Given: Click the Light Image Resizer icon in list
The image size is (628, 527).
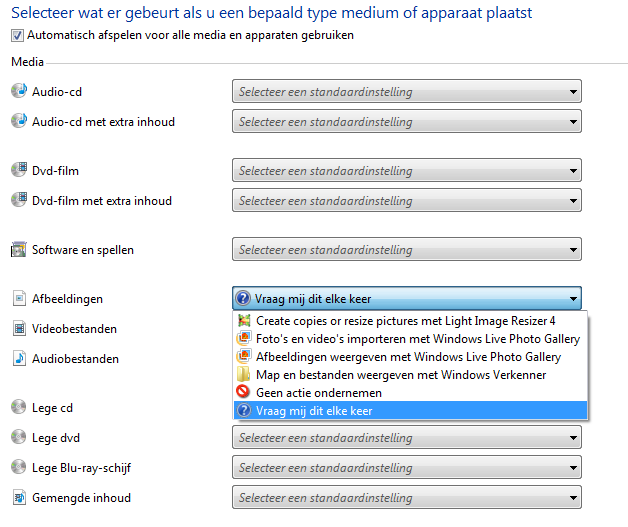Looking at the screenshot, I should pyautogui.click(x=244, y=320).
